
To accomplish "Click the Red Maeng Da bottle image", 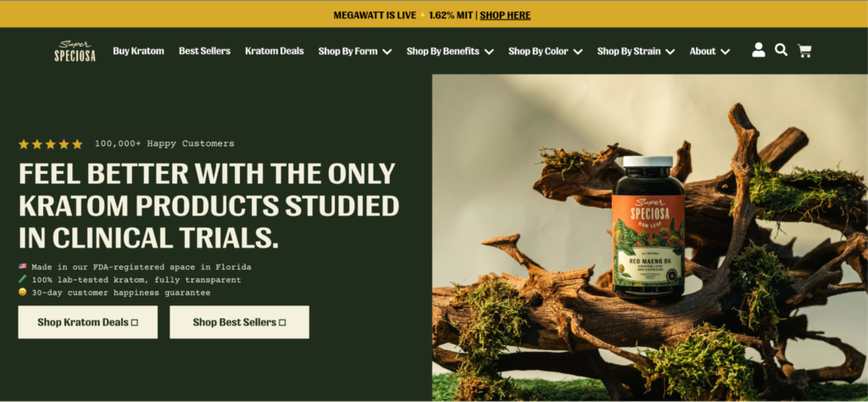I will 648,227.
